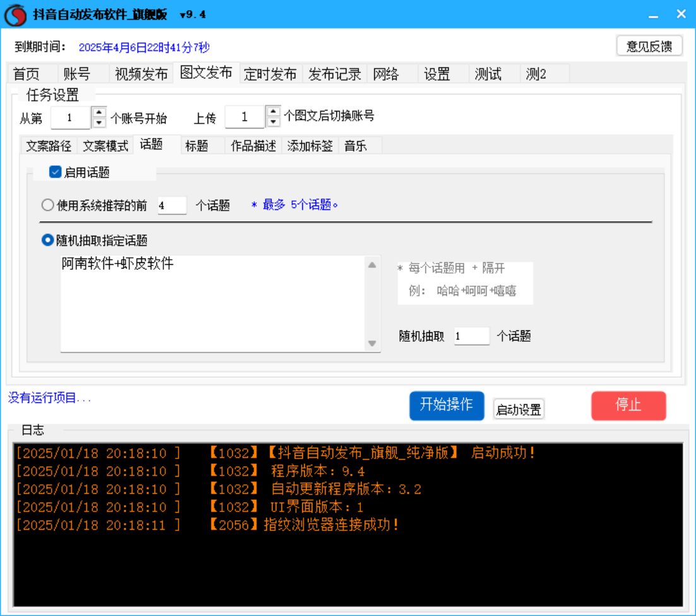Click the hint text 最多 5个话题
The height and width of the screenshot is (616, 696).
tap(294, 205)
